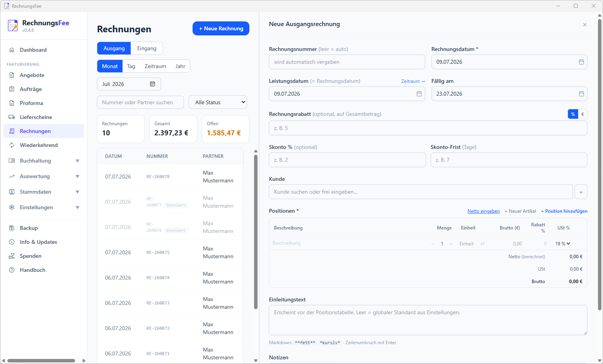Click the position Beschreibung field
The image size is (603, 364).
349,243
